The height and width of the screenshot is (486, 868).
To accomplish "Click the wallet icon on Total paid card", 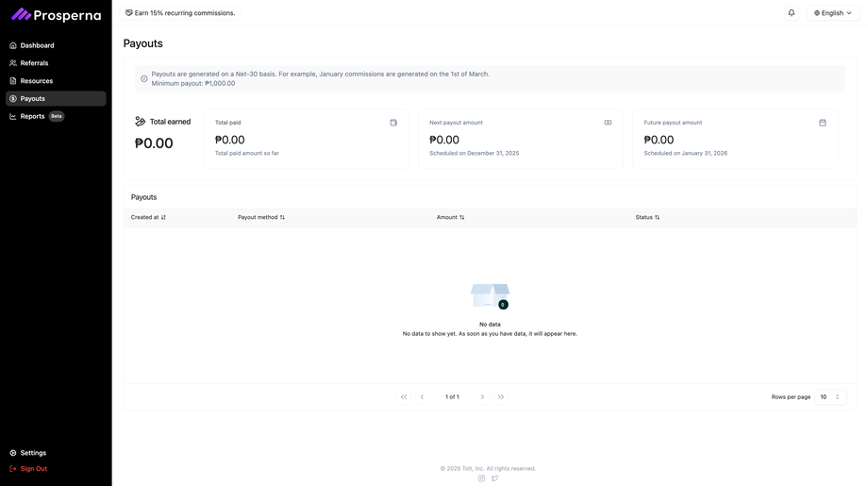I will click(x=393, y=123).
